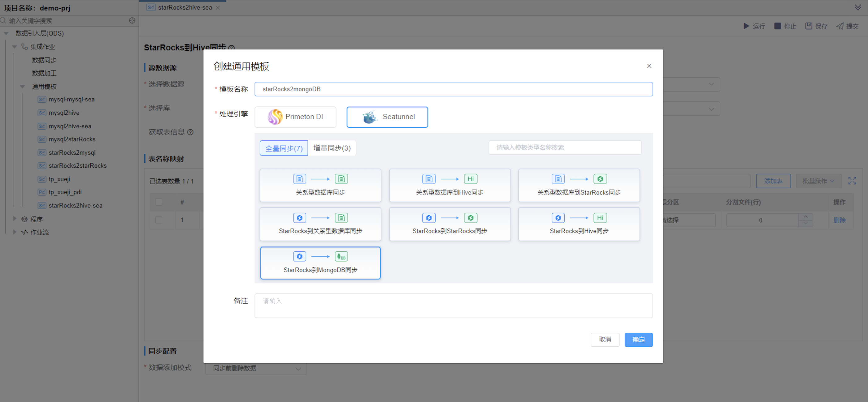Switch to the 增量同步(3) tab
868x402 pixels.
pyautogui.click(x=332, y=148)
